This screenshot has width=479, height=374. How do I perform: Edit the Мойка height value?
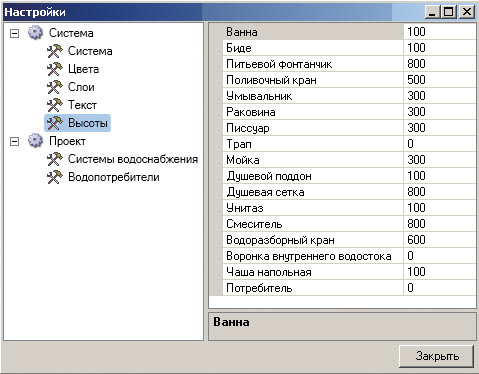(440, 160)
